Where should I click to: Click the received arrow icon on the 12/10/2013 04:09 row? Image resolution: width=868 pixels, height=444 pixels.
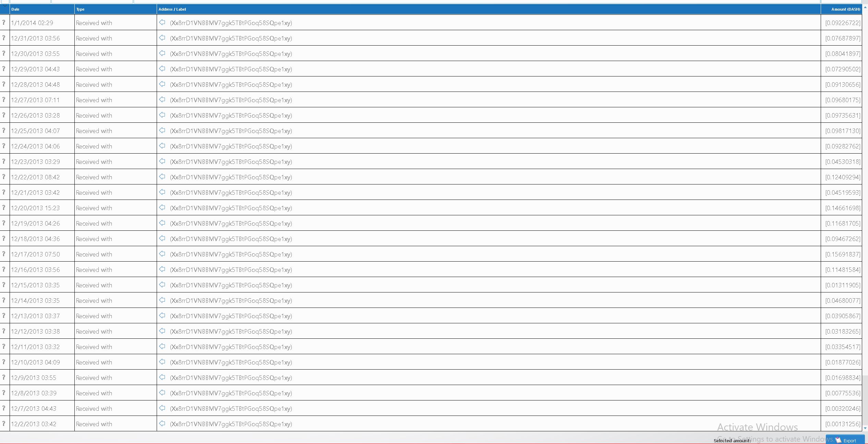click(x=162, y=362)
